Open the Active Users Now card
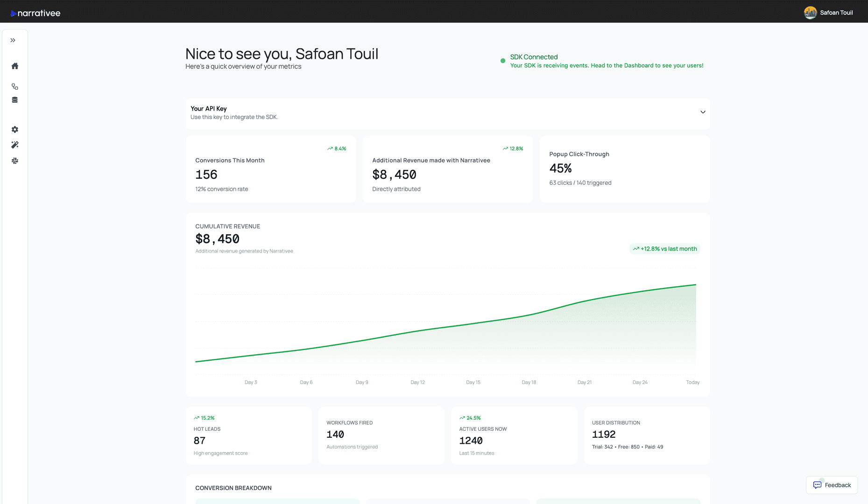This screenshot has height=504, width=868. (x=514, y=435)
